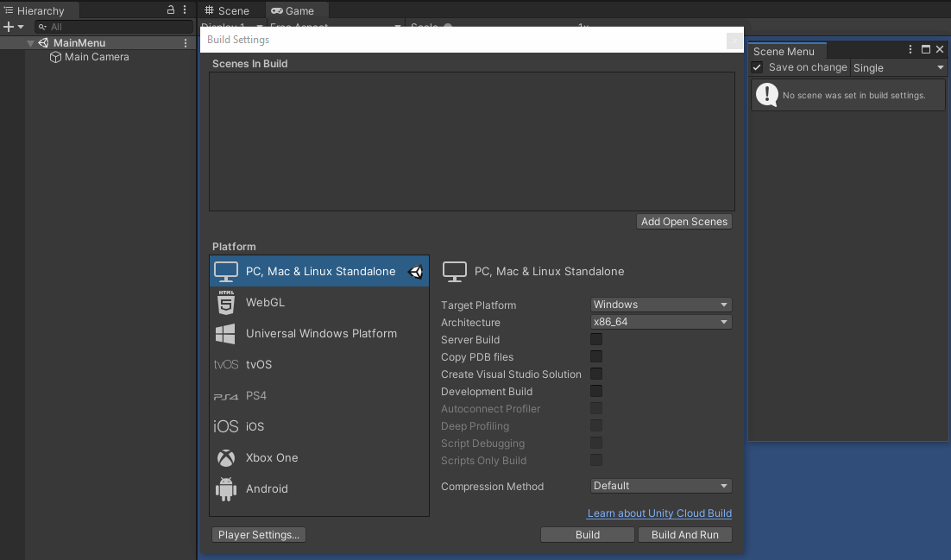Enable Copy PDB files checkbox

(596, 356)
